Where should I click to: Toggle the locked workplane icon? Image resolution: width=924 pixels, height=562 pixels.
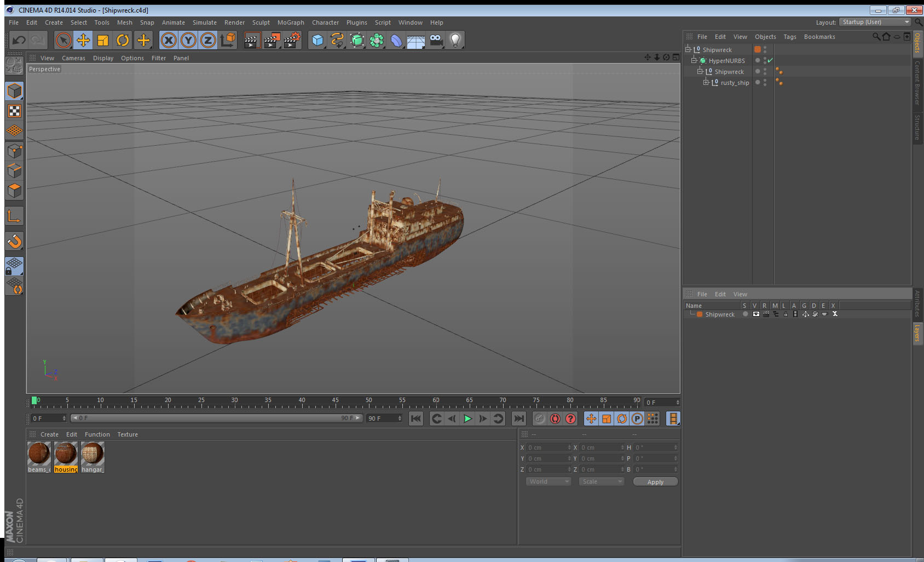click(x=14, y=266)
